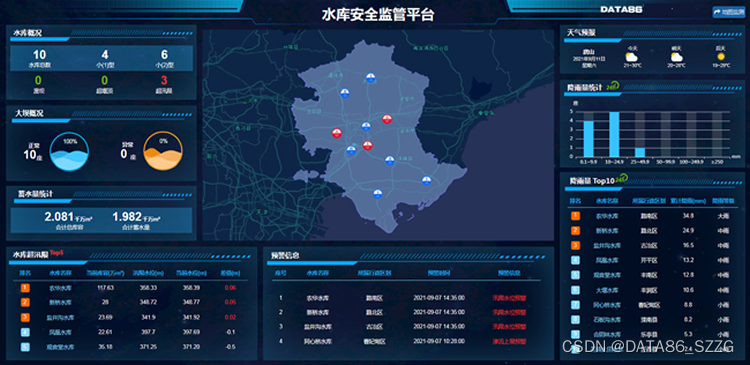Click tomorrow's cloudy weather icon, 20~28℃
Screen dimensions: 750x365
676,57
